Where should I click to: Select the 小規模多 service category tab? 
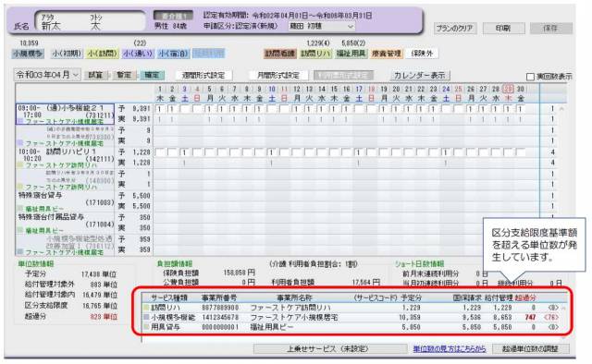tap(28, 54)
